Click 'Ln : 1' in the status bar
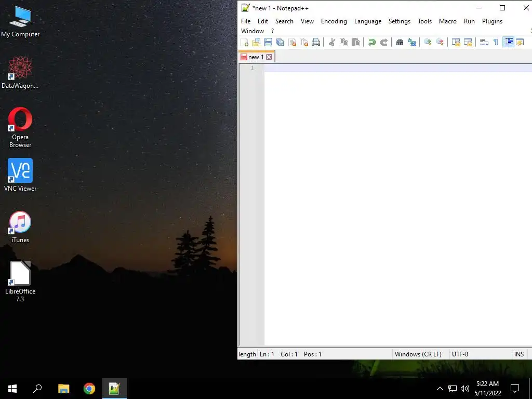 pos(267,354)
